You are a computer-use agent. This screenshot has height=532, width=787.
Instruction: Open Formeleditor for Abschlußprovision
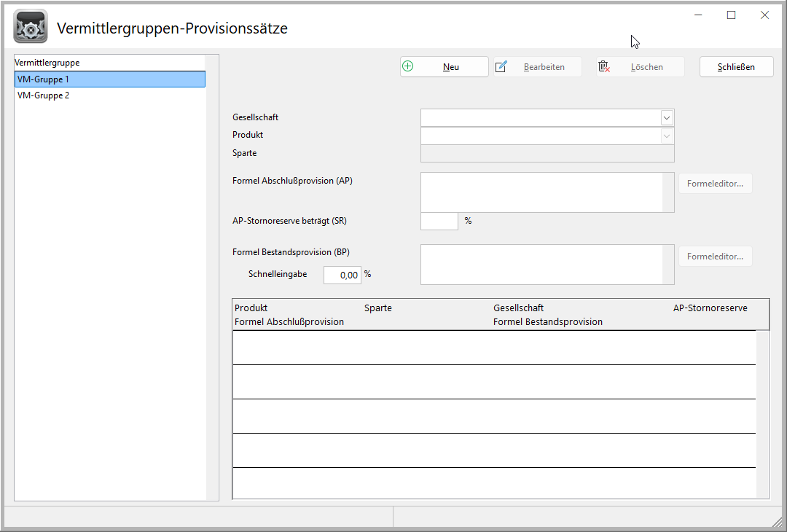tap(715, 184)
